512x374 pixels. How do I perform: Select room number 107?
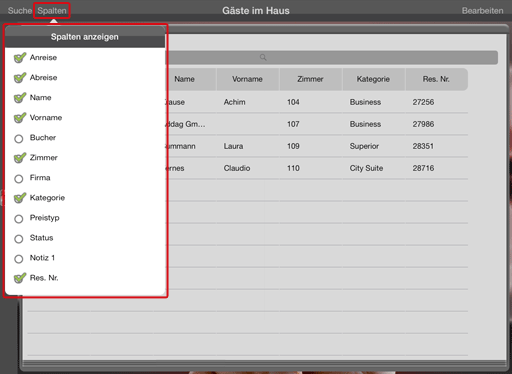click(x=293, y=124)
